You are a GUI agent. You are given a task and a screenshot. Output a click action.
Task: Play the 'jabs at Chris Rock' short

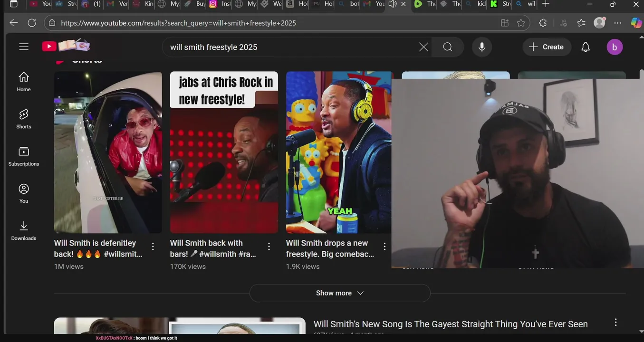click(224, 152)
